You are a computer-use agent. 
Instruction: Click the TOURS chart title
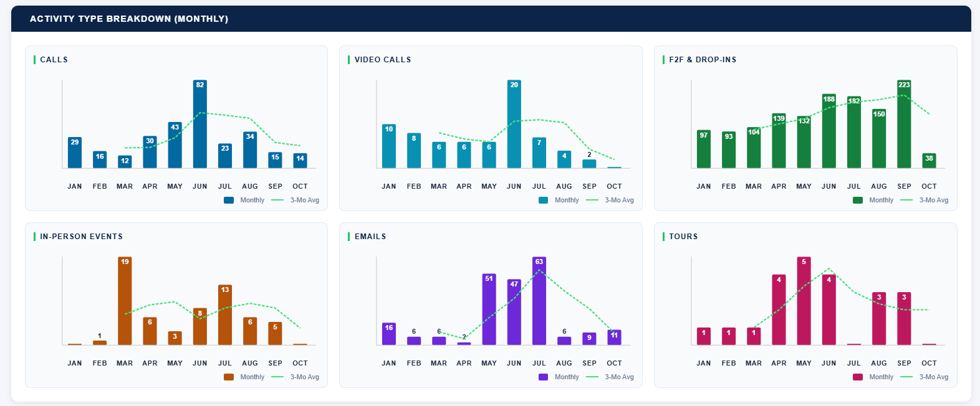click(x=683, y=237)
